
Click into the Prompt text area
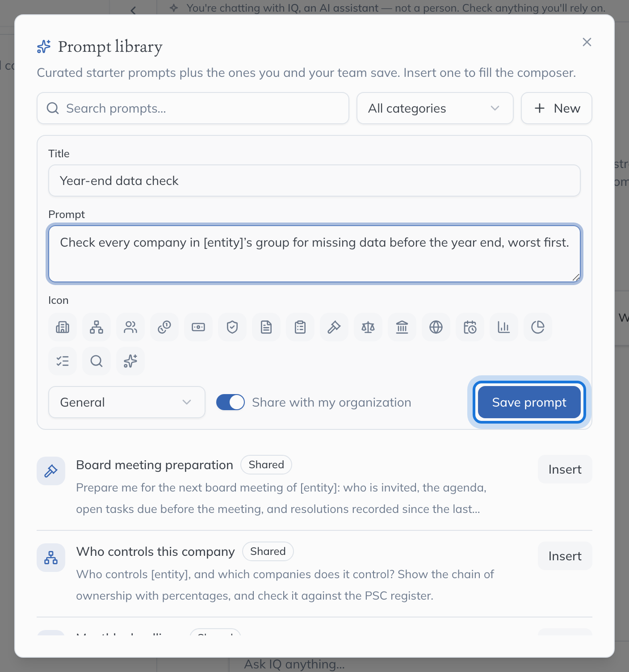(314, 254)
